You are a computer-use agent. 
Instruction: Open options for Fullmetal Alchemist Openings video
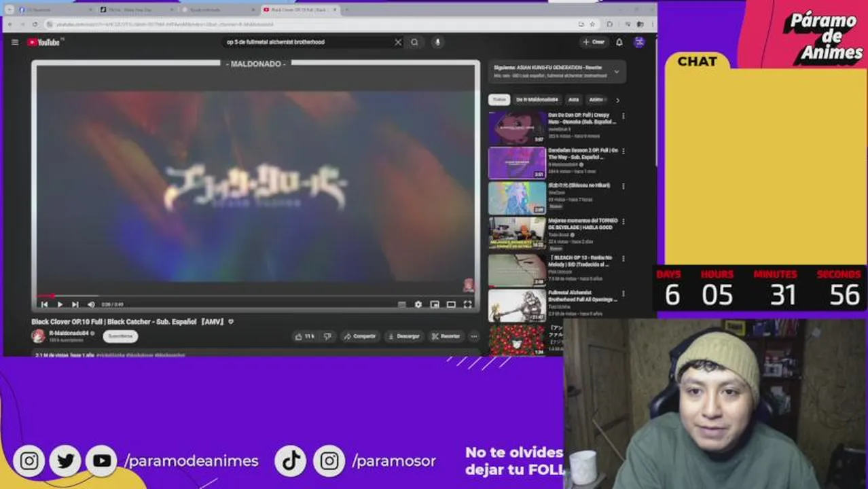(x=623, y=293)
